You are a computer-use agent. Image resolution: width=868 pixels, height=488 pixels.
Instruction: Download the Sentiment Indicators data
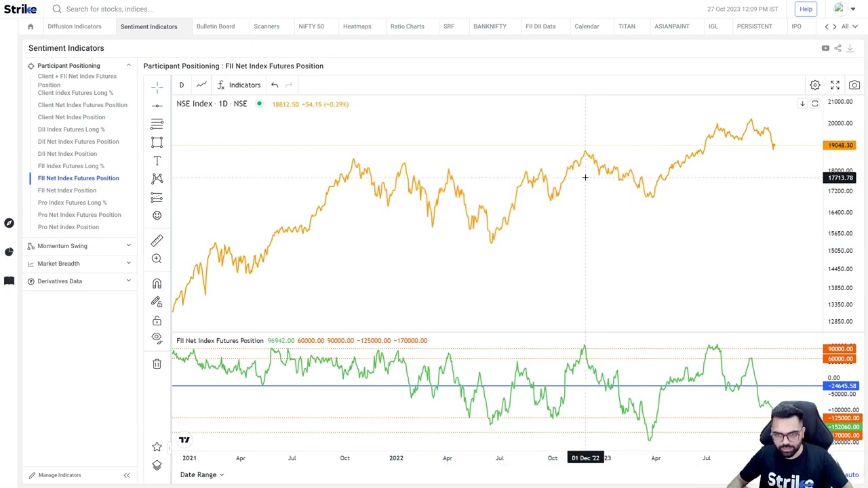[850, 48]
